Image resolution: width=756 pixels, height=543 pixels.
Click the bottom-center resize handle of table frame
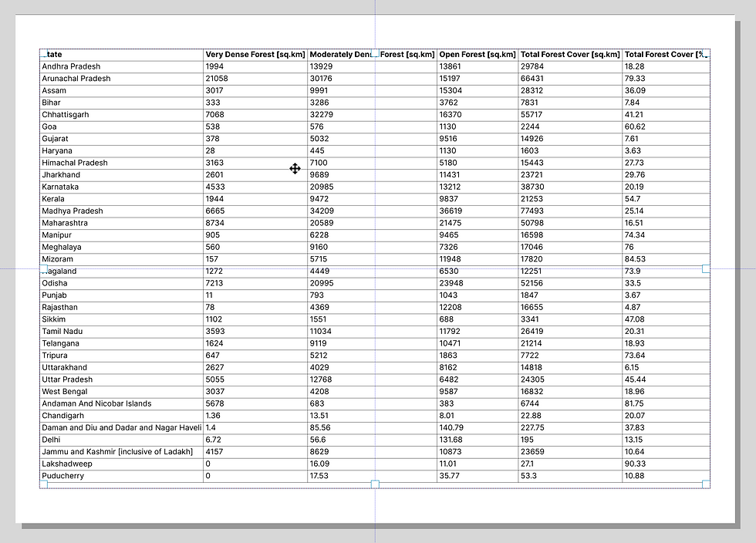(375, 484)
